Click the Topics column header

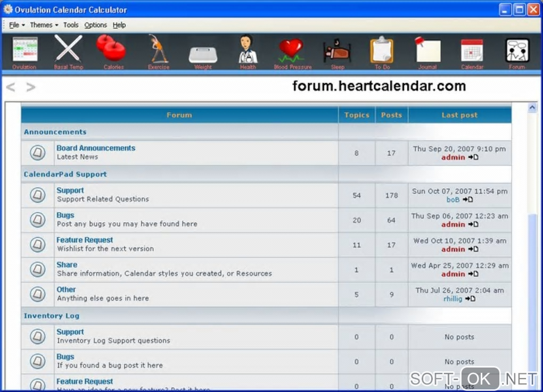point(357,115)
